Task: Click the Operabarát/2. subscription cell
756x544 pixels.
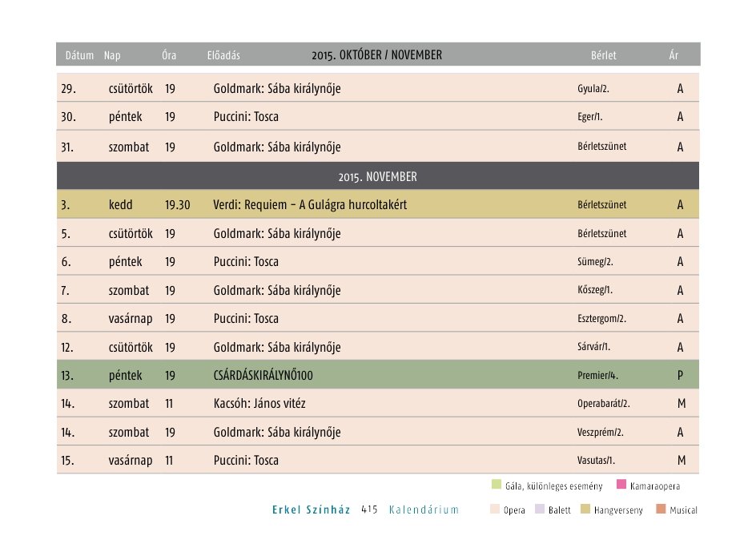Action: pyautogui.click(x=604, y=404)
